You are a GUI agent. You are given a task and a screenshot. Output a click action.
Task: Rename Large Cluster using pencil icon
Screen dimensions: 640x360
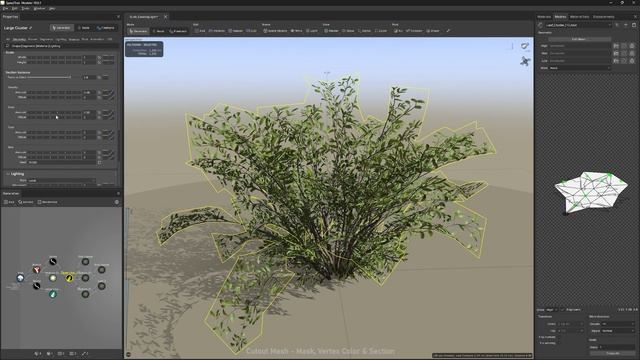point(31,28)
